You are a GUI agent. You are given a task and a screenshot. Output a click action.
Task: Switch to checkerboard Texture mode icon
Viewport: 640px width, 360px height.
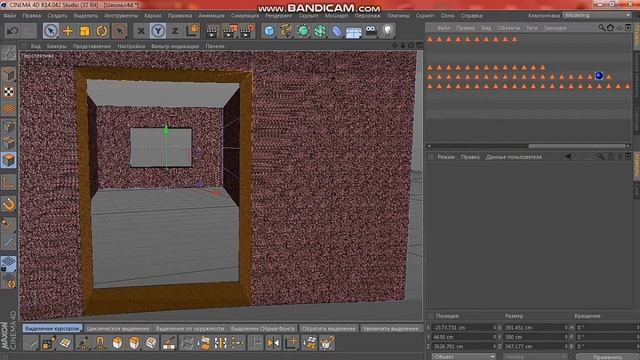(x=9, y=92)
